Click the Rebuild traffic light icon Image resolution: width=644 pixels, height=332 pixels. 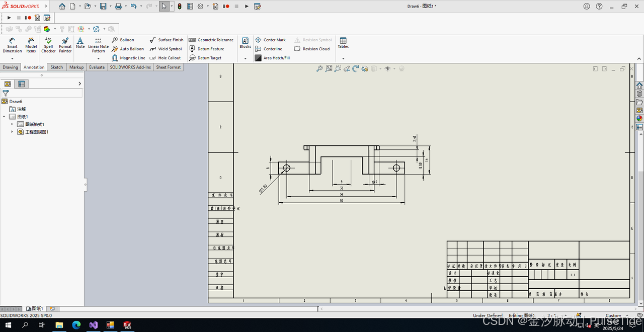(180, 7)
